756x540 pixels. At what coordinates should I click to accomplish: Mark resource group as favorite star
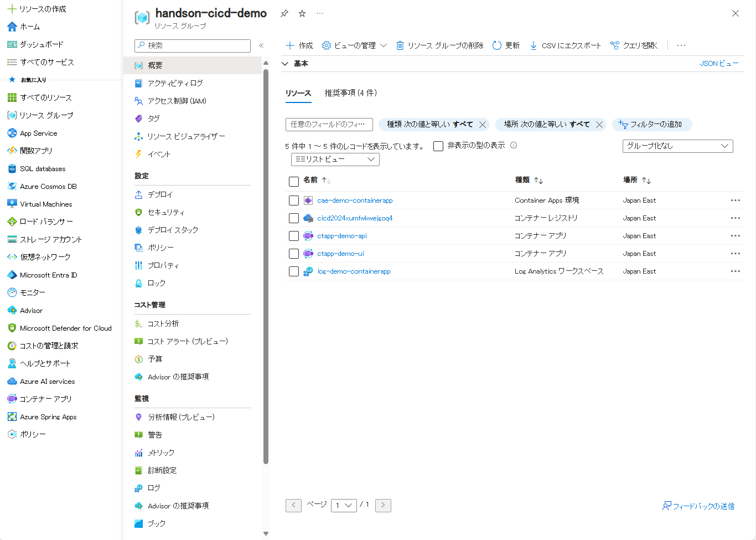(x=302, y=13)
